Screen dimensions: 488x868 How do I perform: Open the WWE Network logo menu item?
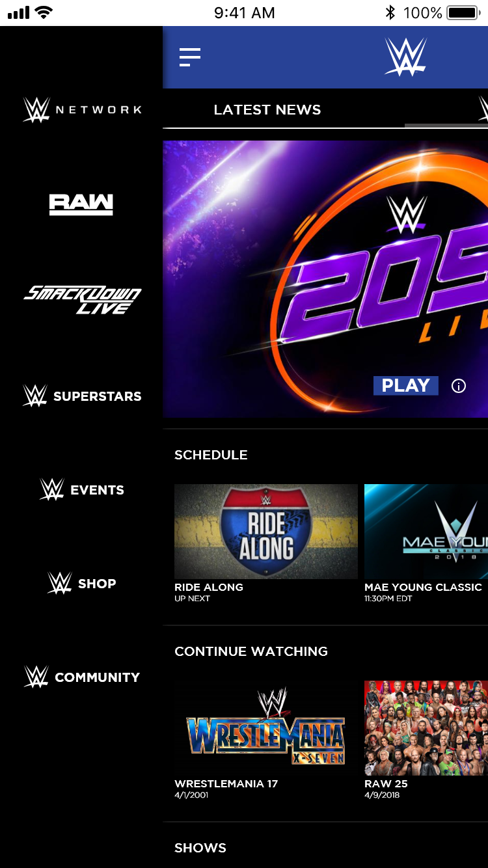pos(82,109)
